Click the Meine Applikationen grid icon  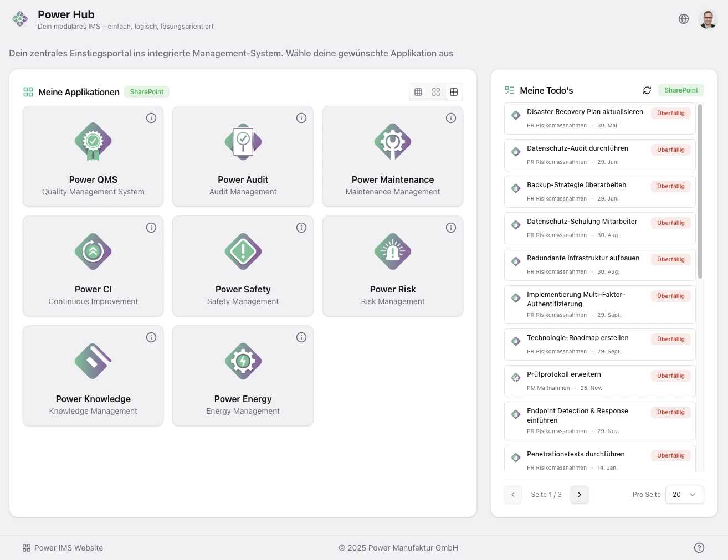pos(28,92)
